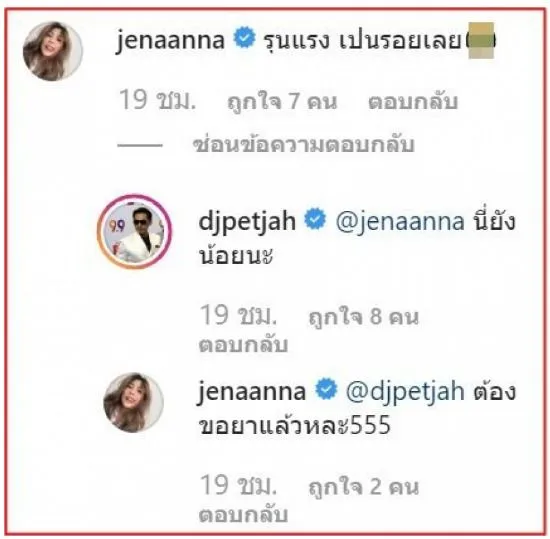The height and width of the screenshot is (539, 550).
Task: Click verified badge on jenaanna's reply
Action: tap(326, 389)
